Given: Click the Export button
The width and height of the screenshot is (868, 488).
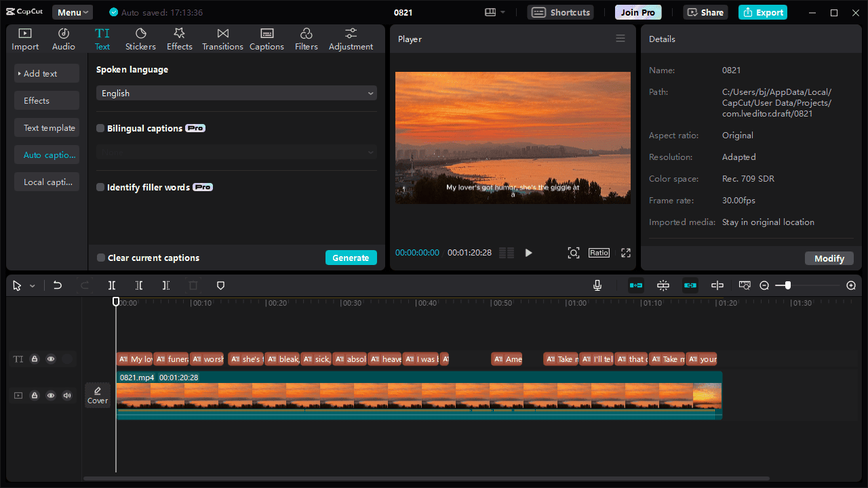Looking at the screenshot, I should 763,12.
